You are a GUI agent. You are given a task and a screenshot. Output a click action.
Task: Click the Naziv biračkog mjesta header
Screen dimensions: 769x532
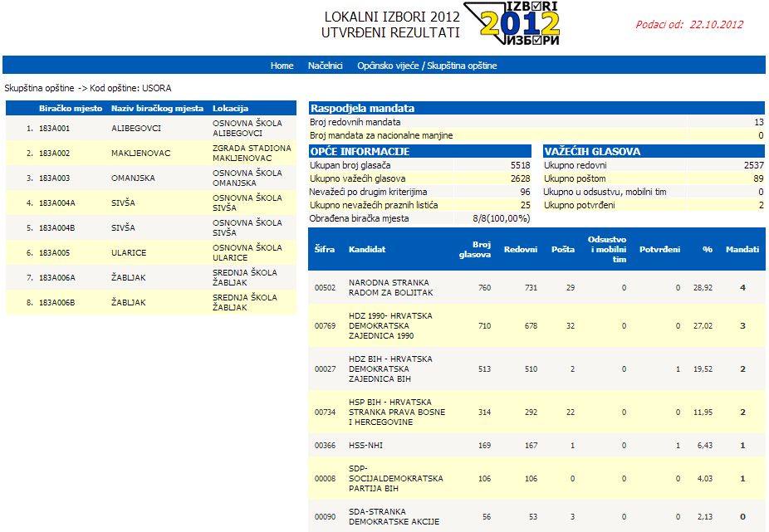click(157, 109)
